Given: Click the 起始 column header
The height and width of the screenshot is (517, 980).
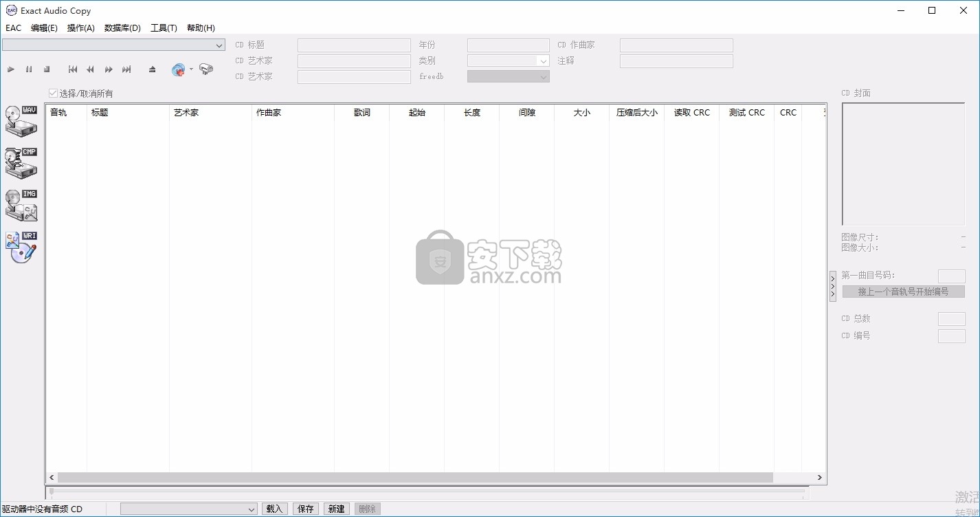Looking at the screenshot, I should tap(417, 113).
